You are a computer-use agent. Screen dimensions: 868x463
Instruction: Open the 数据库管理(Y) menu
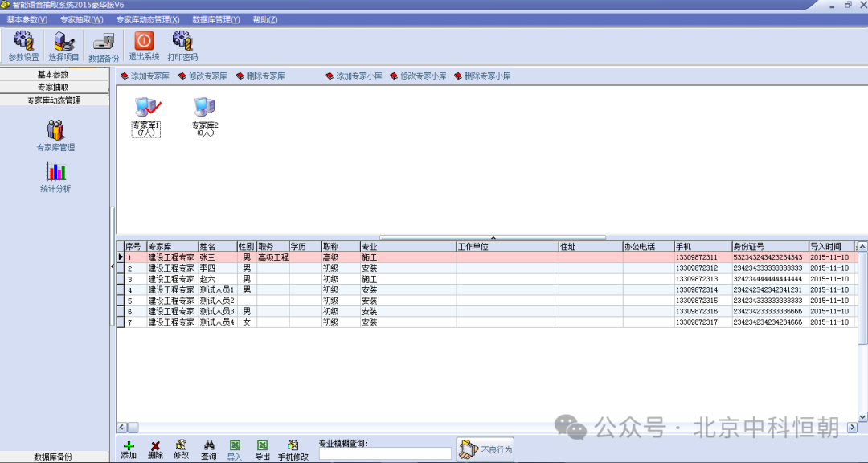(x=216, y=19)
